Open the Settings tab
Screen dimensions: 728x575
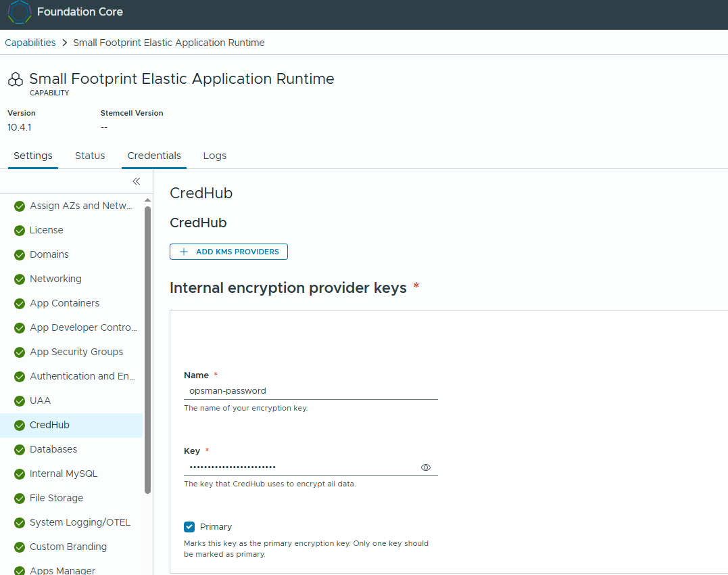[x=33, y=156]
